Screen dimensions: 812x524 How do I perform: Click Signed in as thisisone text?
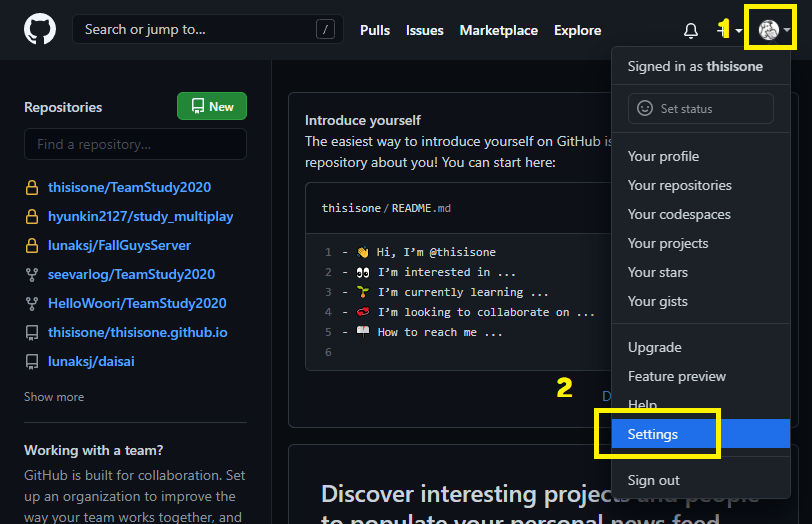coord(695,66)
